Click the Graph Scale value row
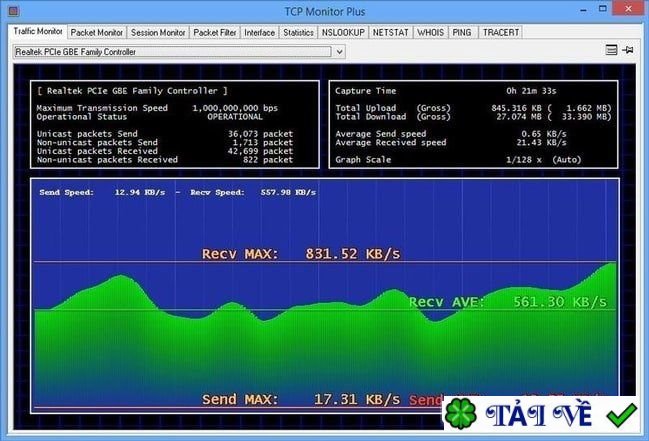The width and height of the screenshot is (649, 441). 472,158
